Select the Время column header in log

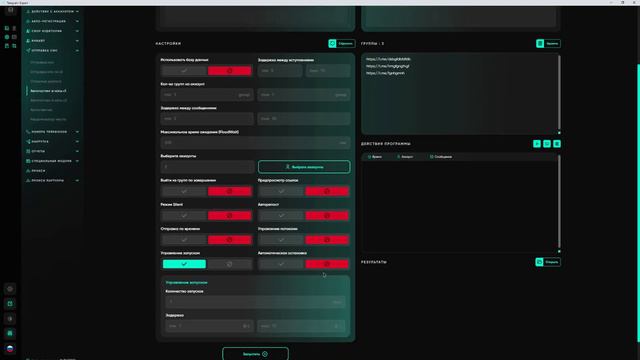[375, 157]
